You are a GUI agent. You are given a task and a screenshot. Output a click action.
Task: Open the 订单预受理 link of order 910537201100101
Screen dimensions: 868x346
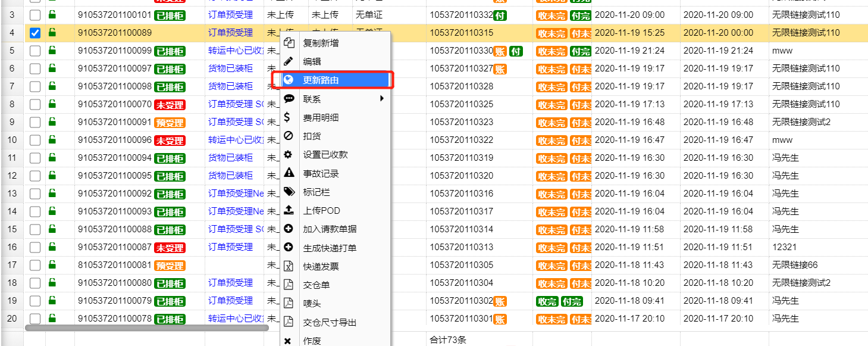tap(230, 14)
